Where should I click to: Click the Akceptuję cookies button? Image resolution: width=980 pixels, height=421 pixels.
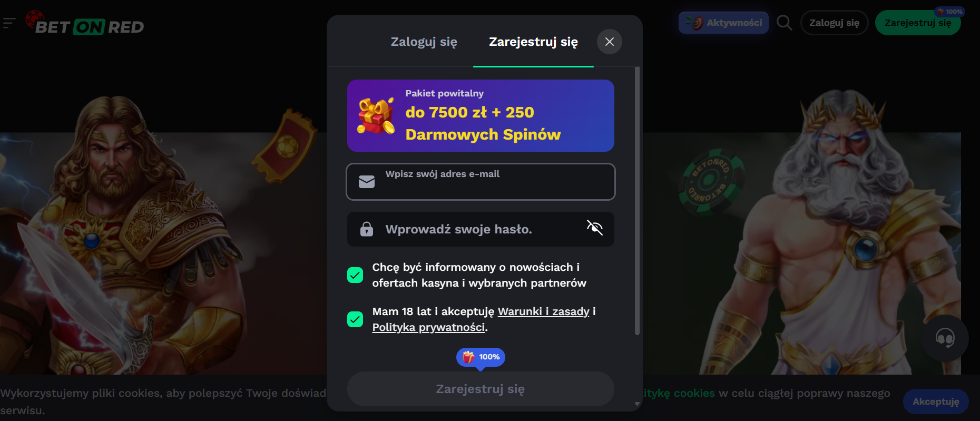(936, 402)
